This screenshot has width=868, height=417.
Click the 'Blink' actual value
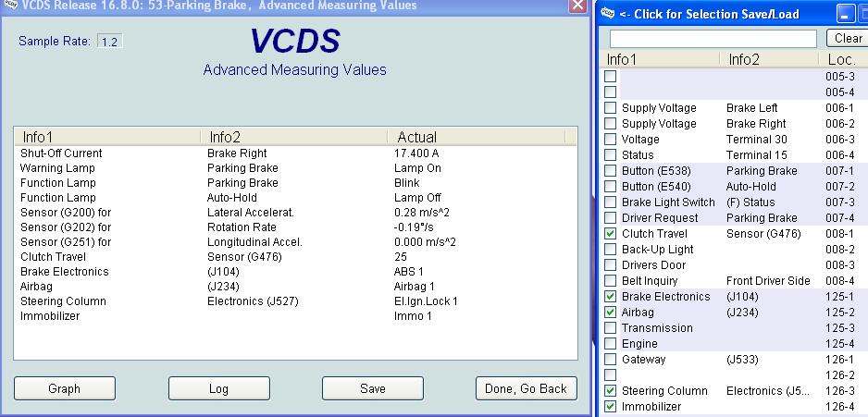tap(407, 183)
